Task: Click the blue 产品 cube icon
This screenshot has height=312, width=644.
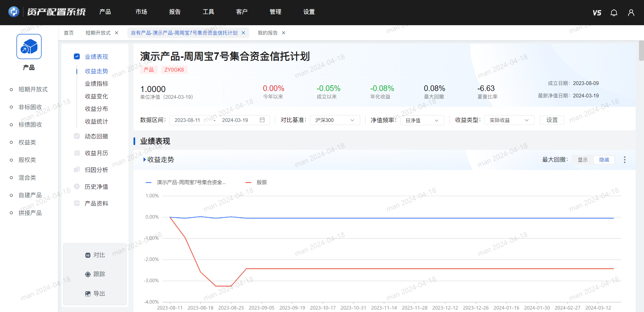Action: pos(29,46)
